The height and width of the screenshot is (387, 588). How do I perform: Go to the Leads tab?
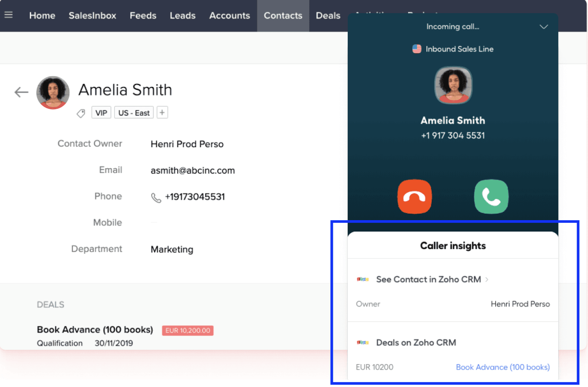tap(183, 16)
